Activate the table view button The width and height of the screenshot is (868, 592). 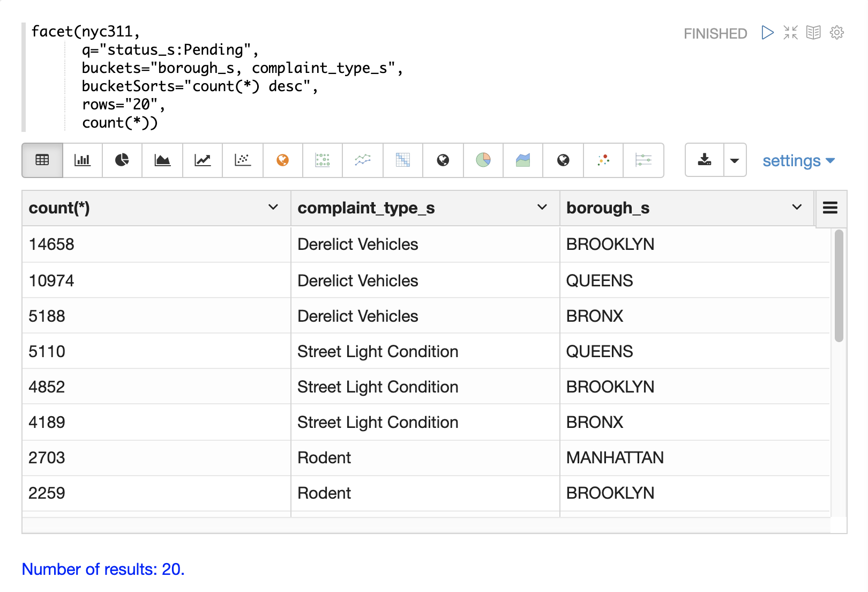tap(42, 160)
